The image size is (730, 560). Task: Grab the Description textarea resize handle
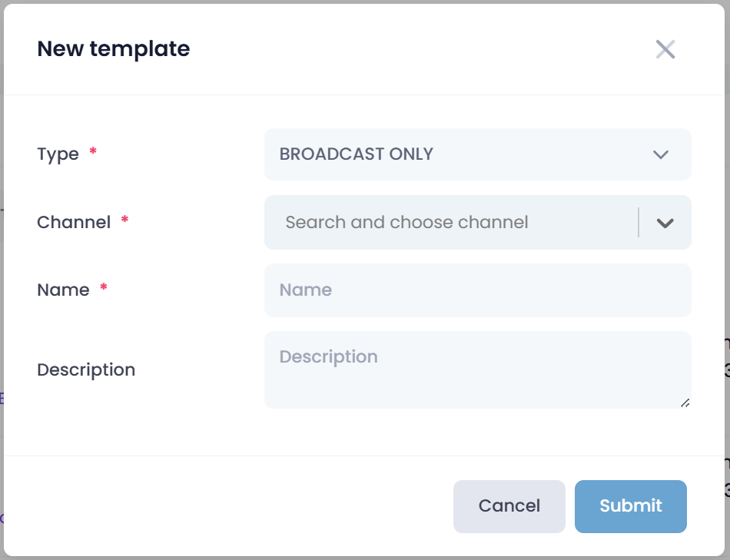tap(685, 402)
